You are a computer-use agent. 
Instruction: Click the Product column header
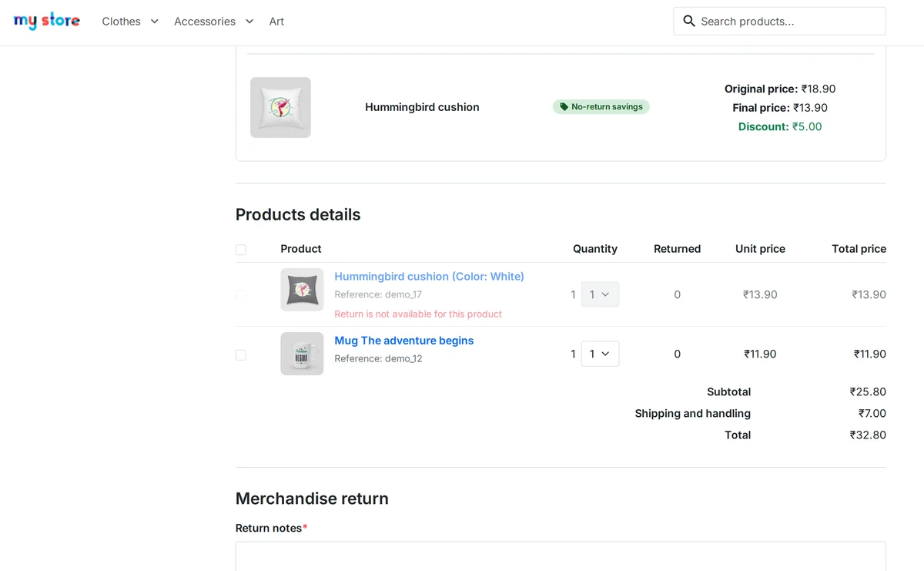(x=301, y=249)
